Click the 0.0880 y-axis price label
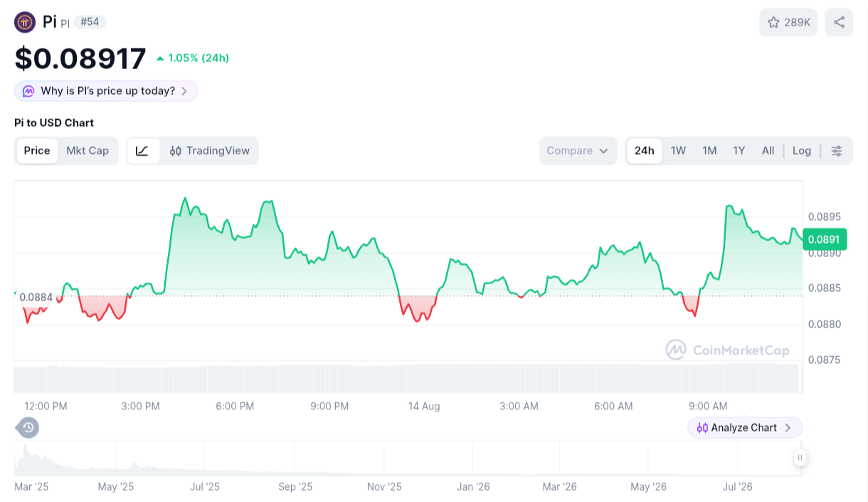The width and height of the screenshot is (868, 502). tap(825, 325)
